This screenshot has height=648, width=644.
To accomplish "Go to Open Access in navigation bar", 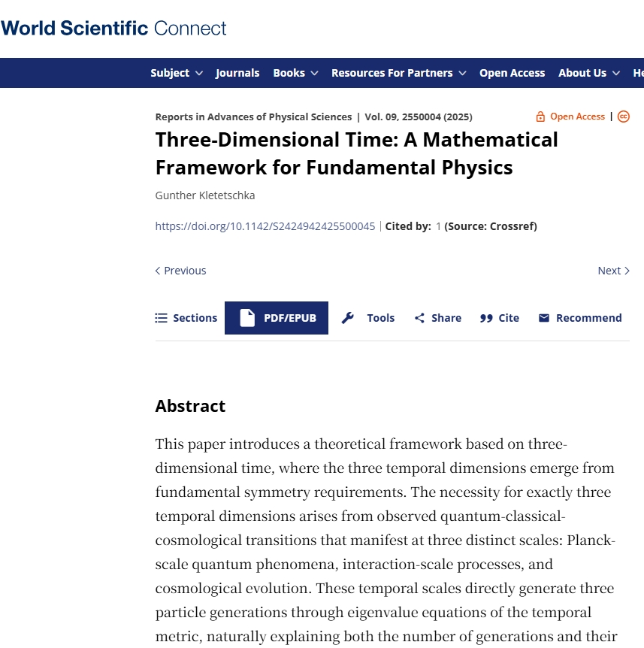I will click(x=512, y=73).
